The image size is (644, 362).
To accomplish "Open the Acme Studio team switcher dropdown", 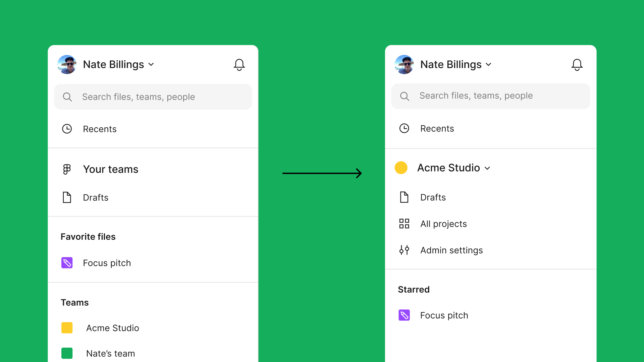I will [487, 168].
